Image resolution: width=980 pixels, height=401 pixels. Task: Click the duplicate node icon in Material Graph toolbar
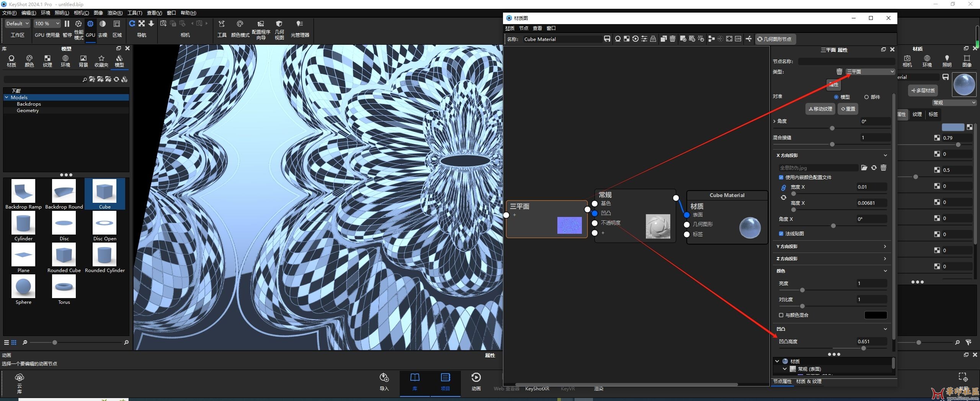click(x=664, y=39)
